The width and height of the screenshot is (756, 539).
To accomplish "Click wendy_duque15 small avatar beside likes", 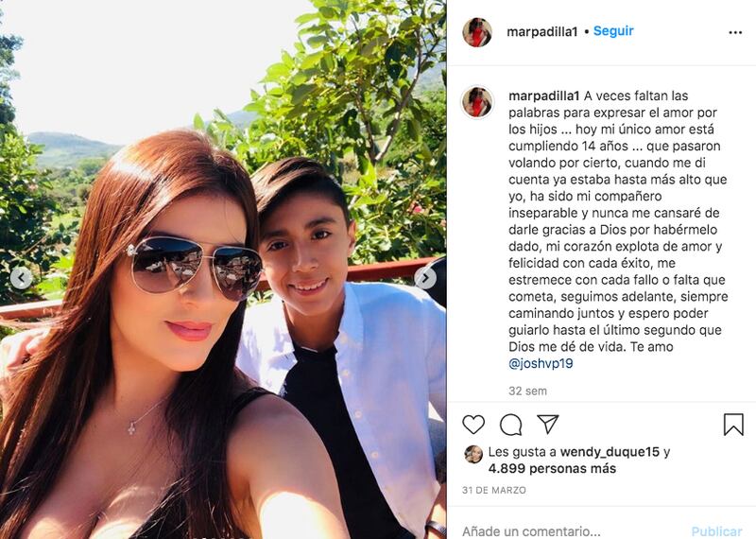I will tap(473, 454).
